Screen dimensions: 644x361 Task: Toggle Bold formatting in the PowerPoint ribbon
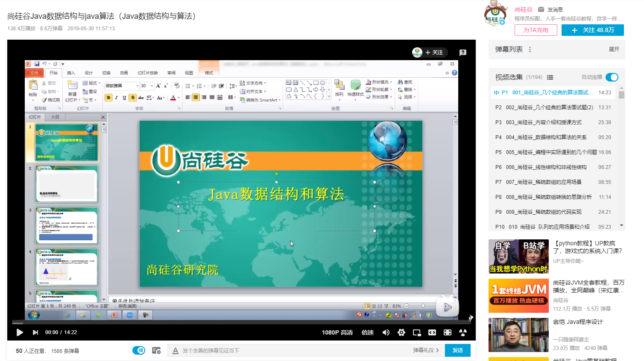[x=108, y=98]
